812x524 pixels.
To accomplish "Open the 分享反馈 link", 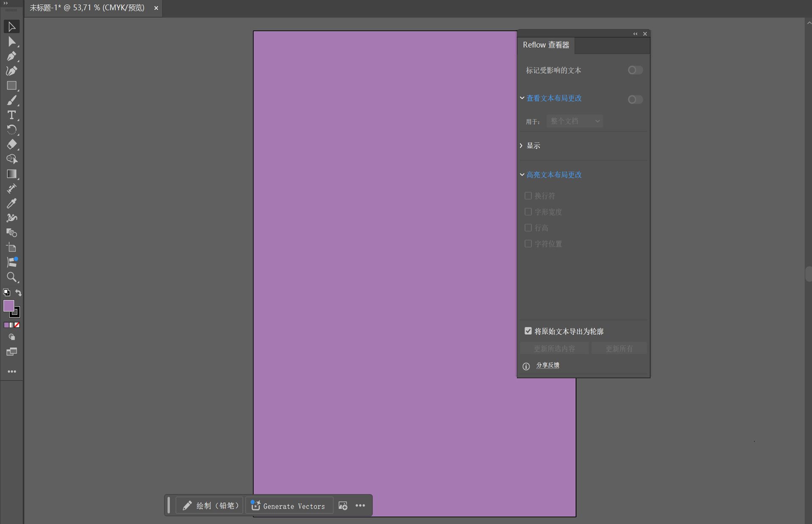I will (548, 365).
